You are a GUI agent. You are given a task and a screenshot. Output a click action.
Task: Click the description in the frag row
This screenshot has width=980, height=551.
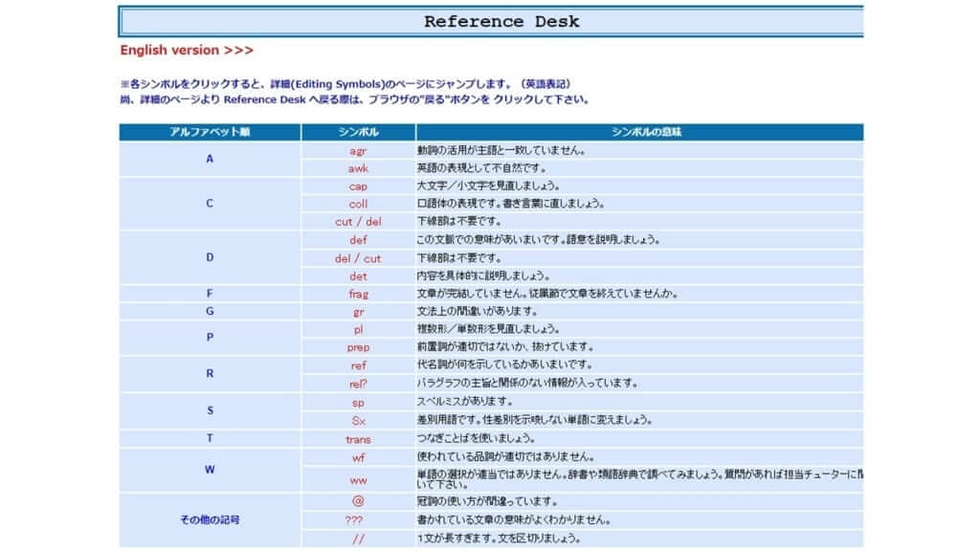547,294
